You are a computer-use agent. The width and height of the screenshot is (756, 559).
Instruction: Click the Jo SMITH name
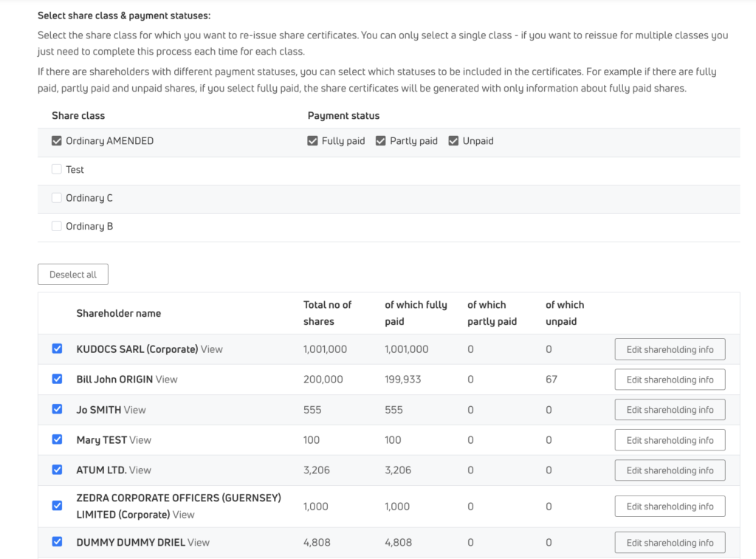99,410
